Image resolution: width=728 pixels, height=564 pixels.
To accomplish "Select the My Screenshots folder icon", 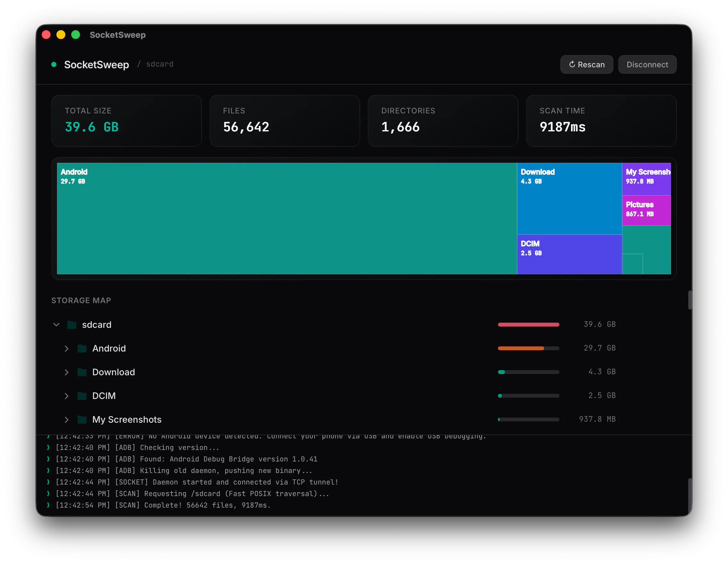I will tap(82, 419).
